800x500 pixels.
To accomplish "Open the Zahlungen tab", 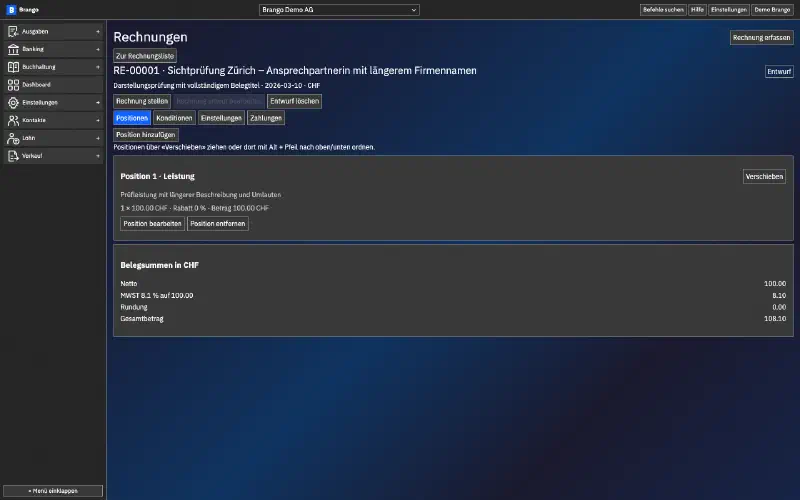I will click(x=266, y=118).
